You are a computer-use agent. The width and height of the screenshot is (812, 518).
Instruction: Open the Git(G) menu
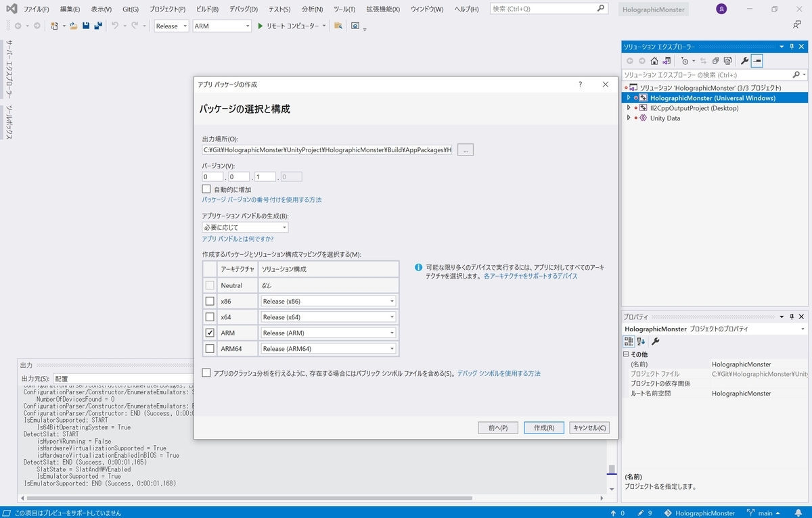pos(131,9)
